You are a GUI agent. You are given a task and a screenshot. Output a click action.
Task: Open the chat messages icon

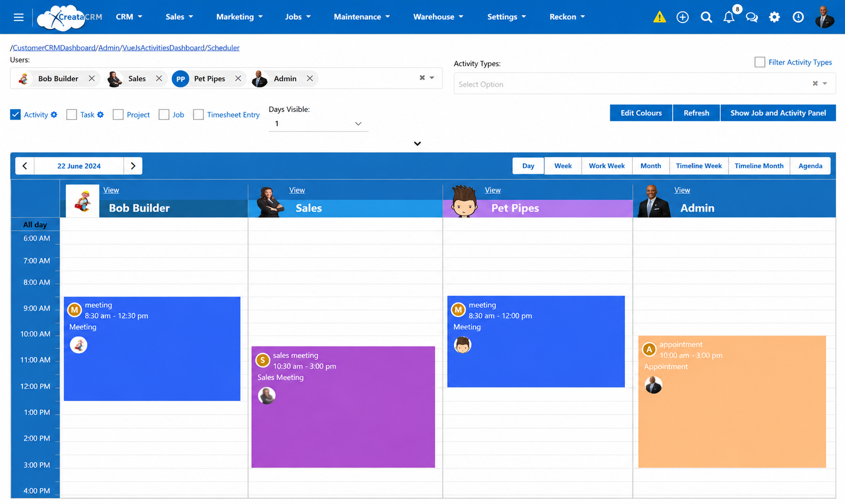[x=752, y=17]
